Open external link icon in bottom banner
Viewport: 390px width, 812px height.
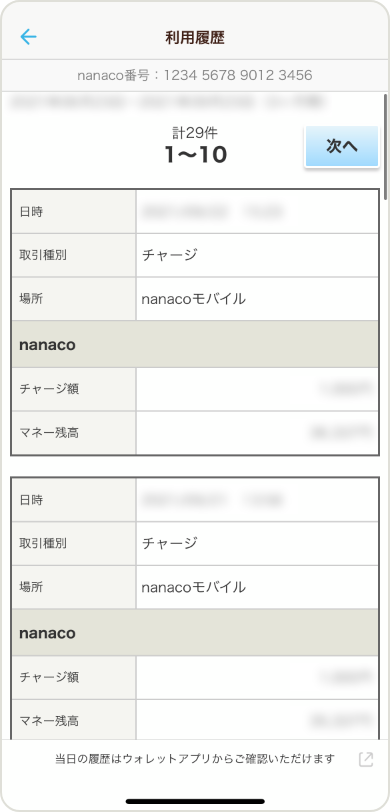(366, 759)
